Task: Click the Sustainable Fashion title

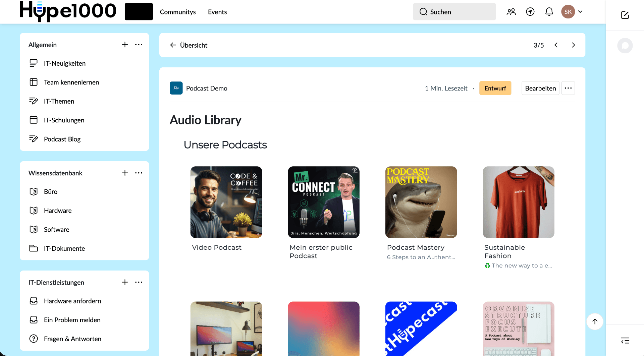Action: click(504, 251)
